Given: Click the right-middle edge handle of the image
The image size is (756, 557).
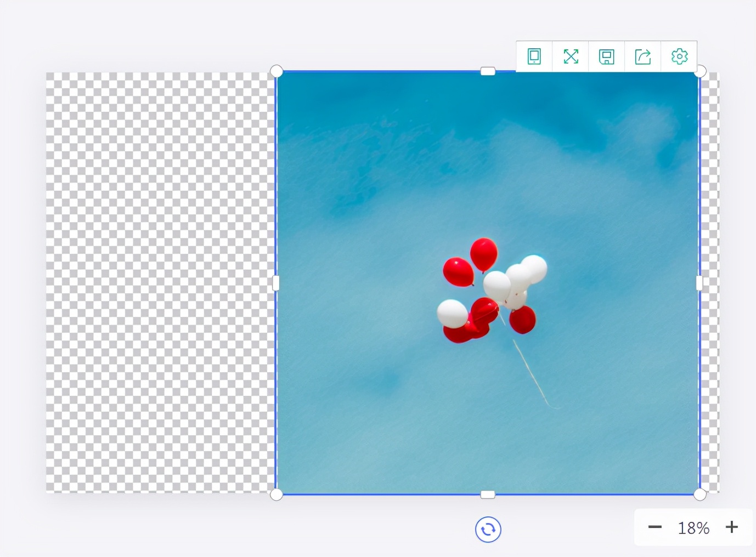Looking at the screenshot, I should coord(699,283).
